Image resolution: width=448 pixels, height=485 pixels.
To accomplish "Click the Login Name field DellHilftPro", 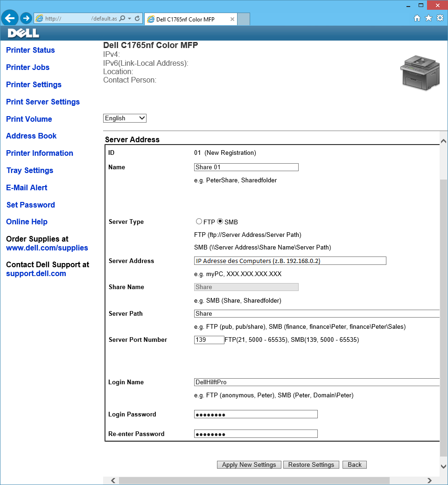I will [x=317, y=382].
